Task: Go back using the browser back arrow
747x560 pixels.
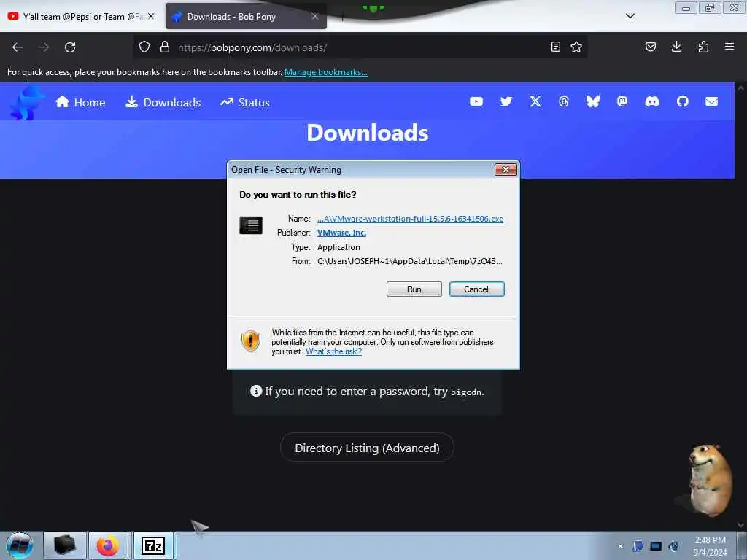Action: point(18,47)
